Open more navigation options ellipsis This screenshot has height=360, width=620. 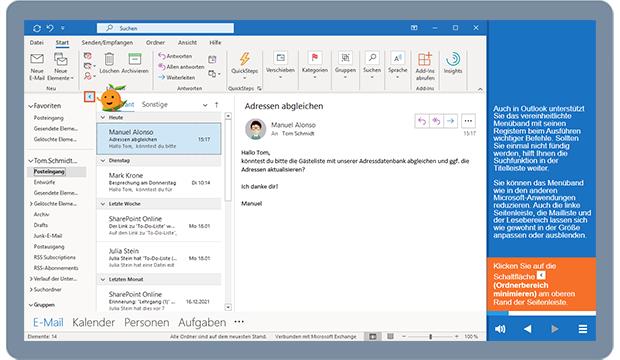click(239, 322)
